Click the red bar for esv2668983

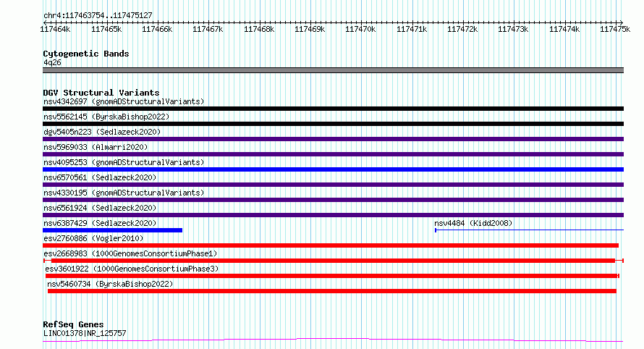[333, 261]
